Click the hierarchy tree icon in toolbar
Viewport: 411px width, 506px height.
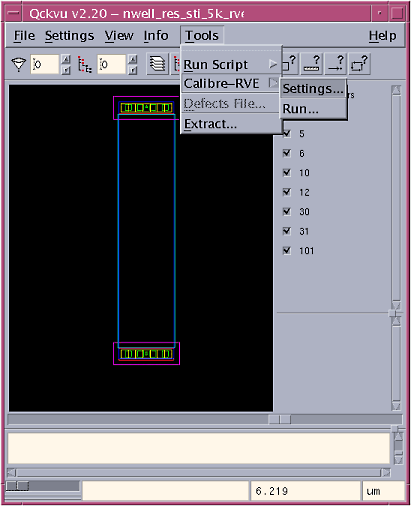pyautogui.click(x=85, y=64)
